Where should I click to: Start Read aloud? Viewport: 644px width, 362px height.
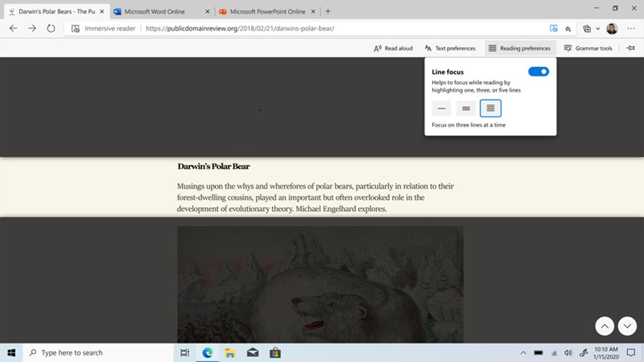393,48
